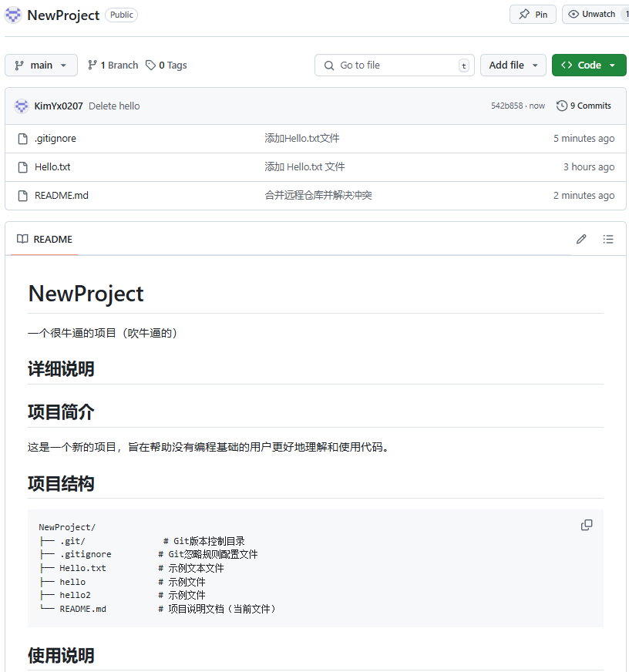Click the pencil edit README icon
629x672 pixels.
(x=581, y=239)
